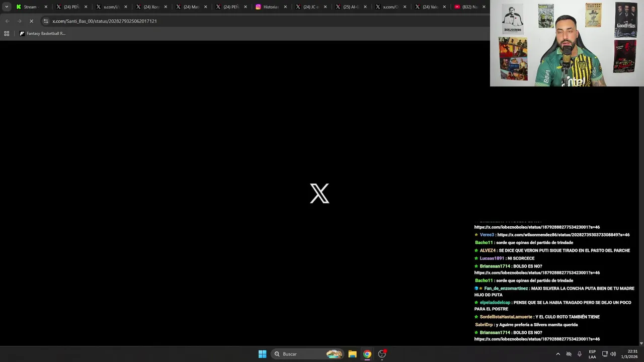Switch to the (24) Mat tab

(191, 7)
